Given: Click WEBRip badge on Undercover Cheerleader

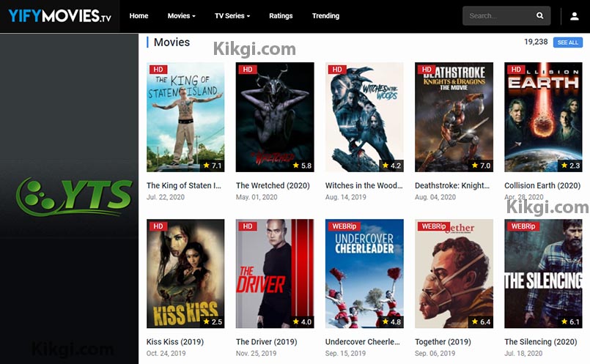Looking at the screenshot, I should click(x=344, y=226).
